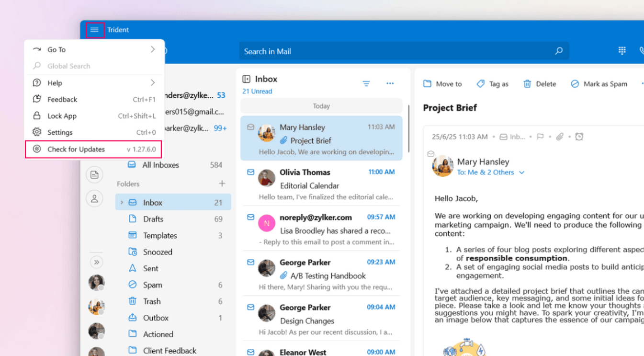Click the Search in Mail field
This screenshot has height=356, width=644.
click(x=404, y=51)
